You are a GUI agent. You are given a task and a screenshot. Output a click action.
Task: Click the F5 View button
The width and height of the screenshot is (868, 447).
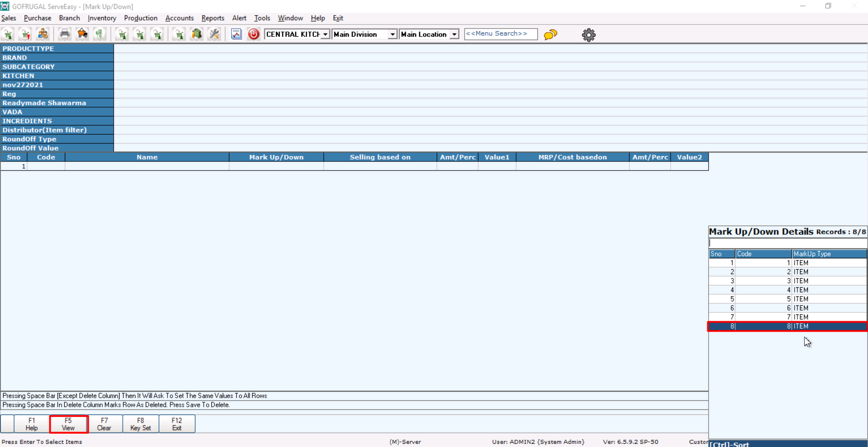click(x=68, y=424)
